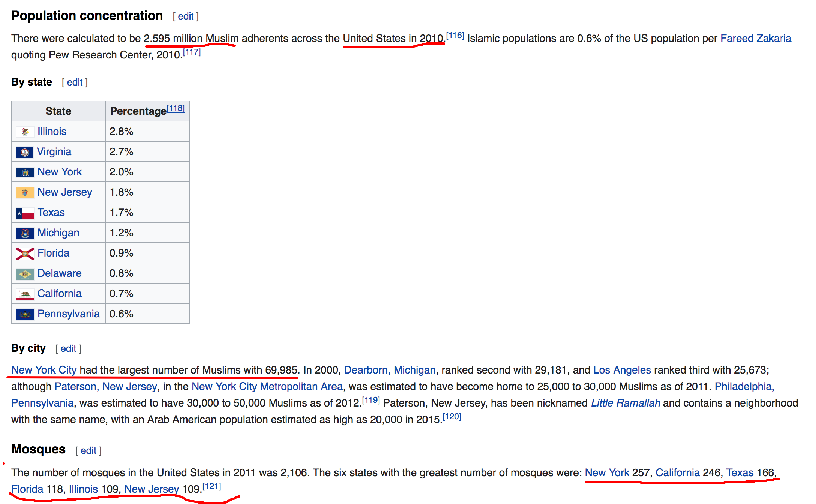
Task: Open the New York City Metropolitan Area link
Action: (267, 387)
